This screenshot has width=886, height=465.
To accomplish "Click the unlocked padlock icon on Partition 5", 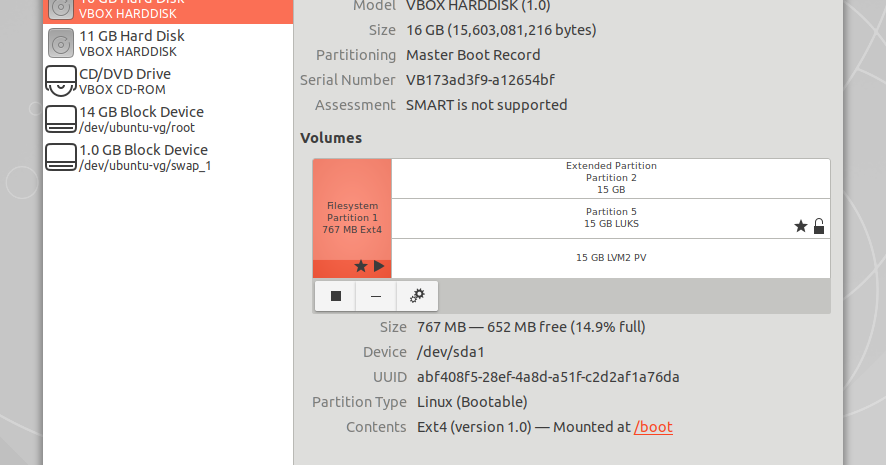I will 819,227.
